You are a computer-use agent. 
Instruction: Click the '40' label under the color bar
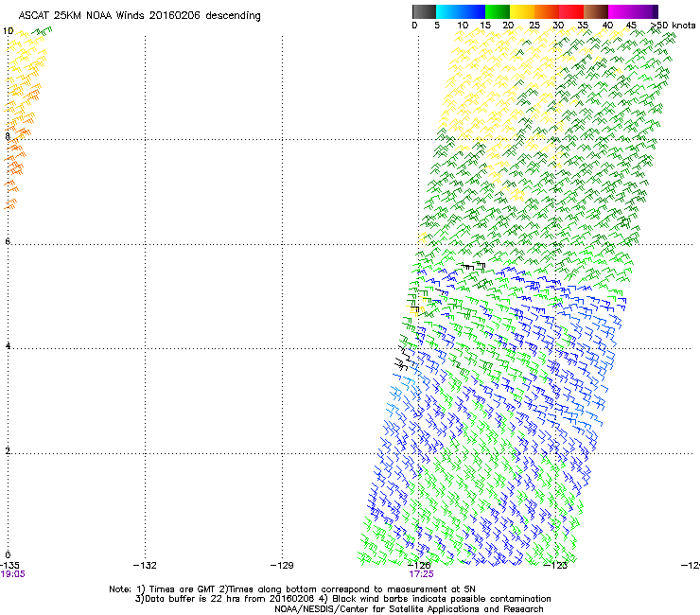pyautogui.click(x=607, y=26)
